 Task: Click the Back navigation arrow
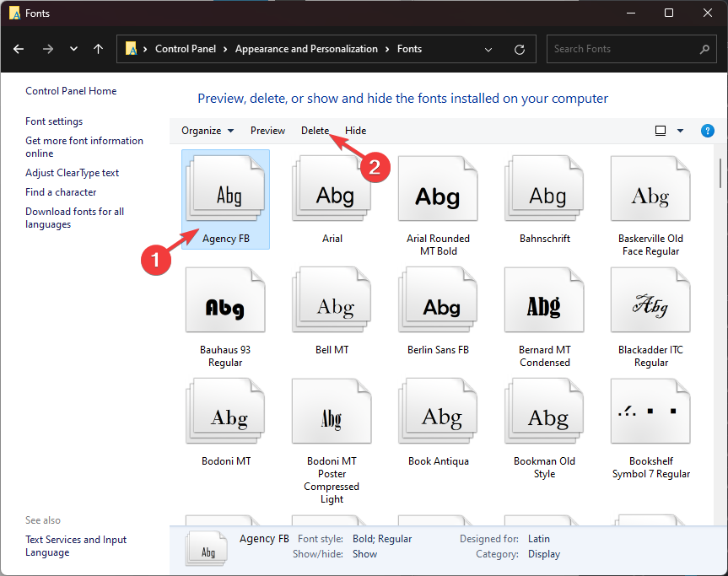click(19, 49)
